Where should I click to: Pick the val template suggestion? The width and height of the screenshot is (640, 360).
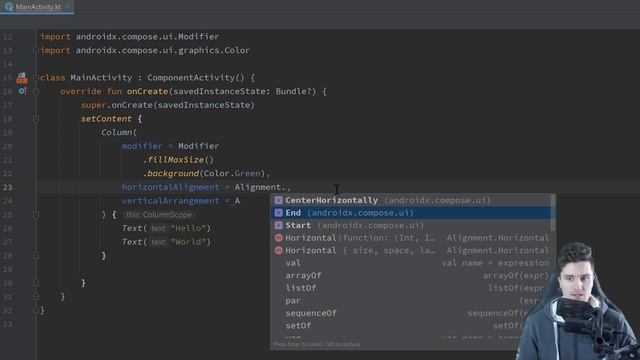pyautogui.click(x=411, y=263)
